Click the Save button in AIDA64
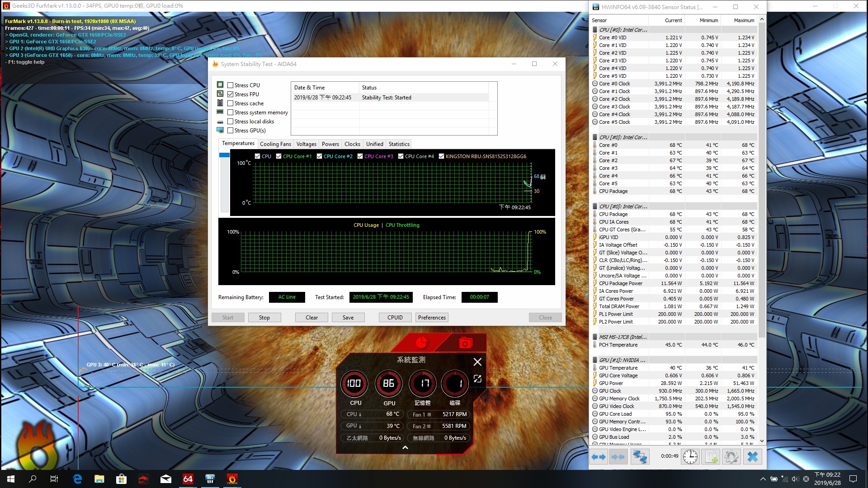This screenshot has width=868, height=488. [348, 318]
